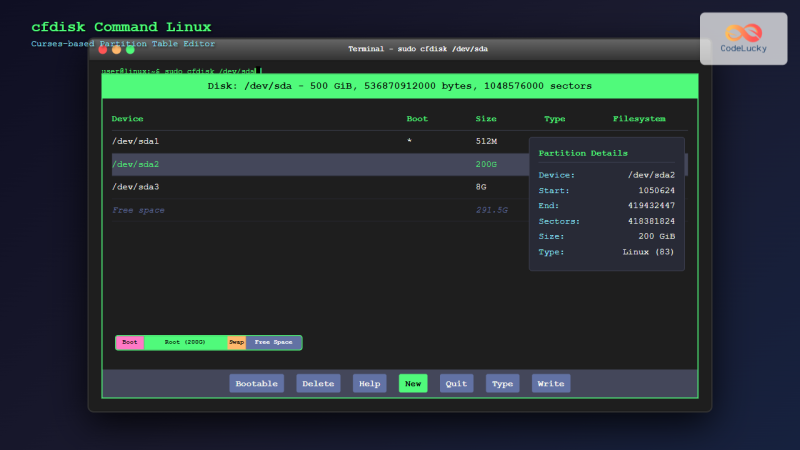Image resolution: width=800 pixels, height=450 pixels.
Task: Hit the Quit button
Action: click(x=457, y=383)
